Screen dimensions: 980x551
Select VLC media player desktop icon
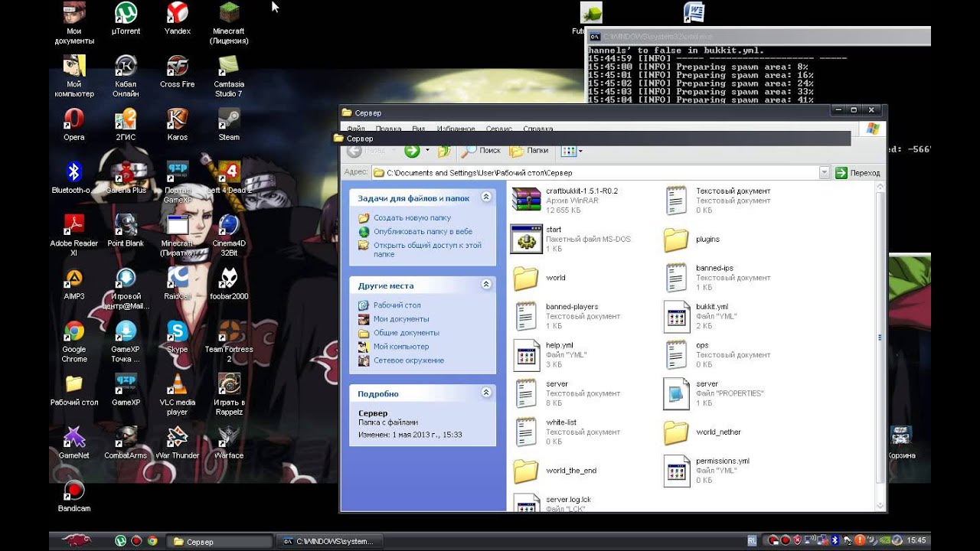pyautogui.click(x=178, y=394)
